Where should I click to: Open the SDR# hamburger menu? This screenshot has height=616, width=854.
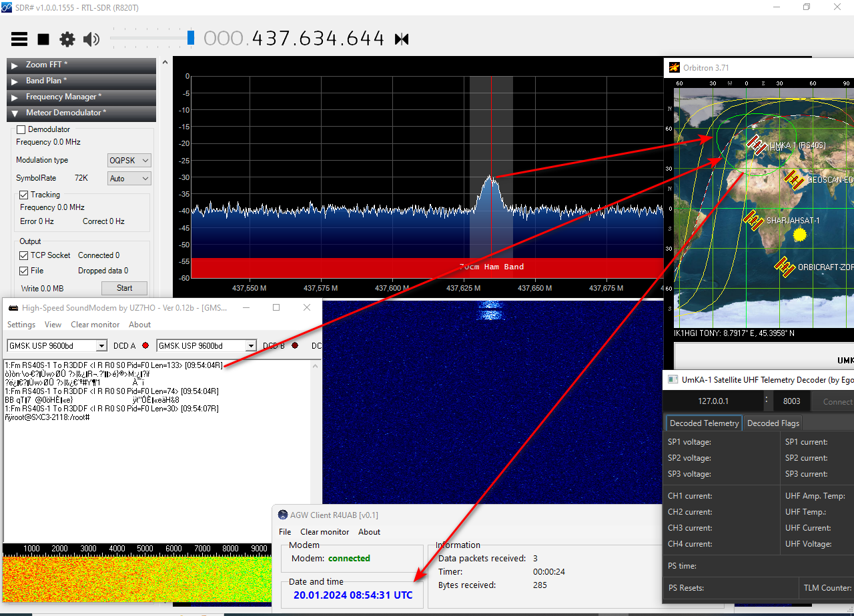click(x=19, y=39)
